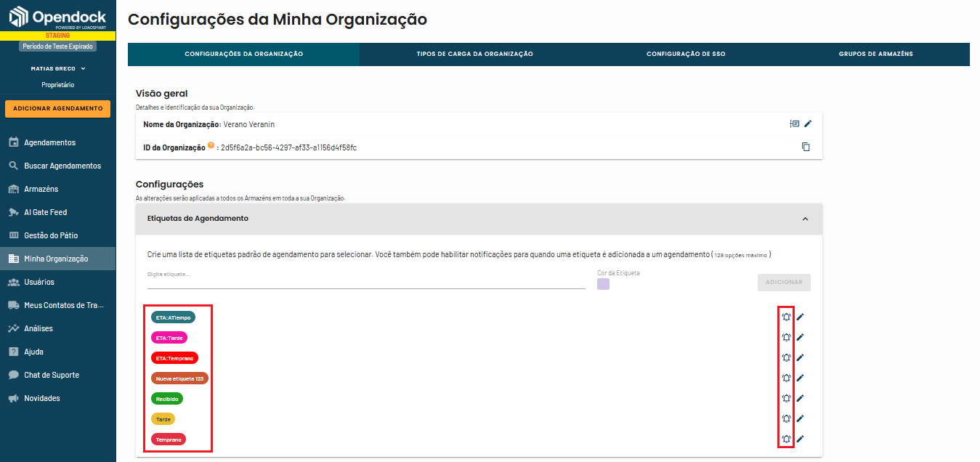Edit the ETA:ATiempo tag
The image size is (980, 462).
pyautogui.click(x=800, y=317)
